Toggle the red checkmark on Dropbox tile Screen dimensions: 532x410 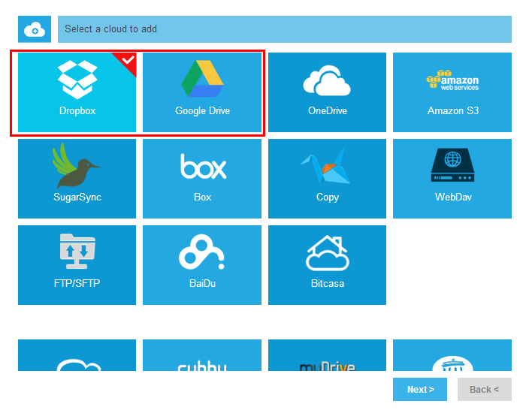pos(127,62)
